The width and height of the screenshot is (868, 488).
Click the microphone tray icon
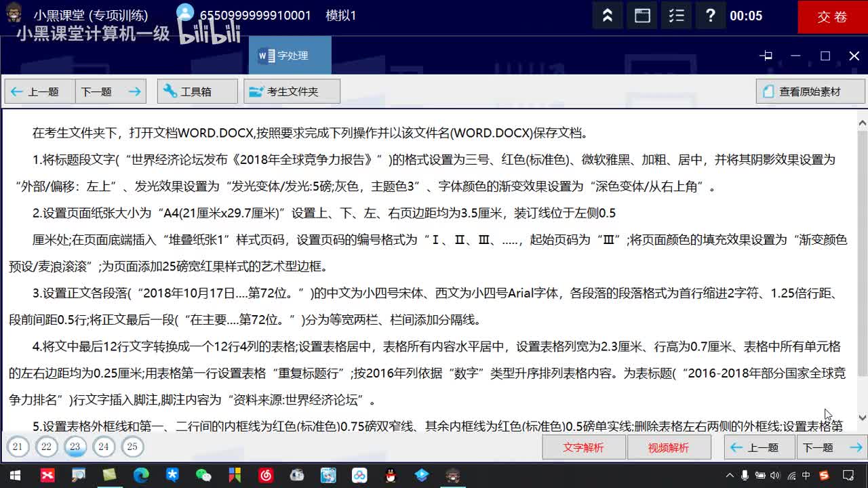(745, 475)
